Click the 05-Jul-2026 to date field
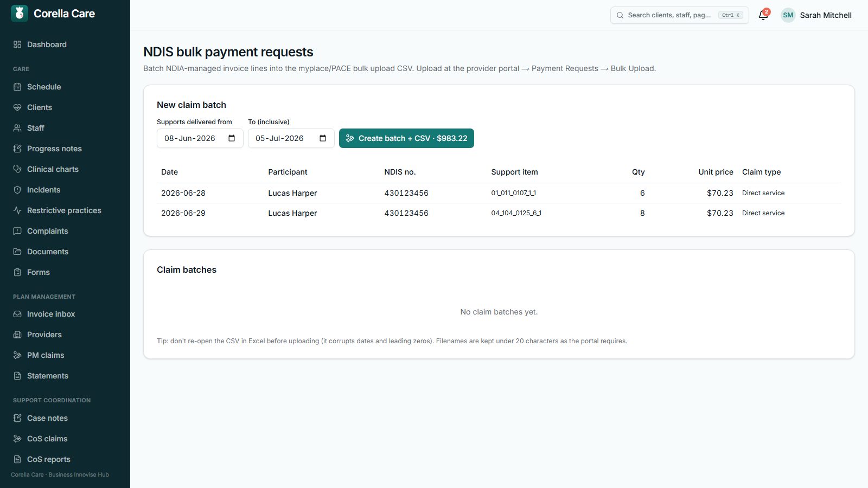 [291, 138]
